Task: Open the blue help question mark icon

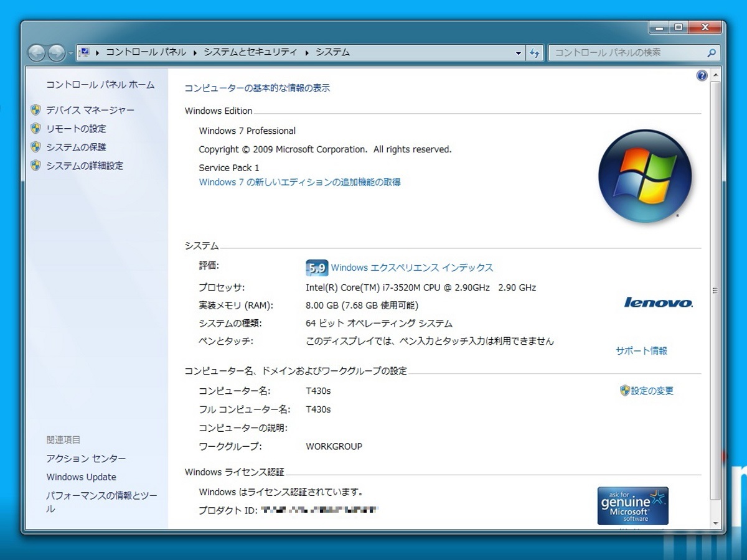Action: (x=702, y=76)
